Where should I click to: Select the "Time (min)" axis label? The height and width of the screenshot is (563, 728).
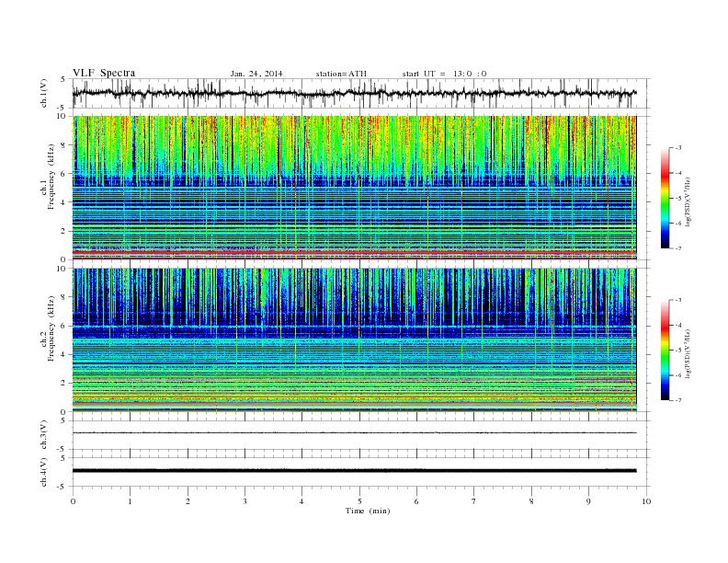point(368,511)
